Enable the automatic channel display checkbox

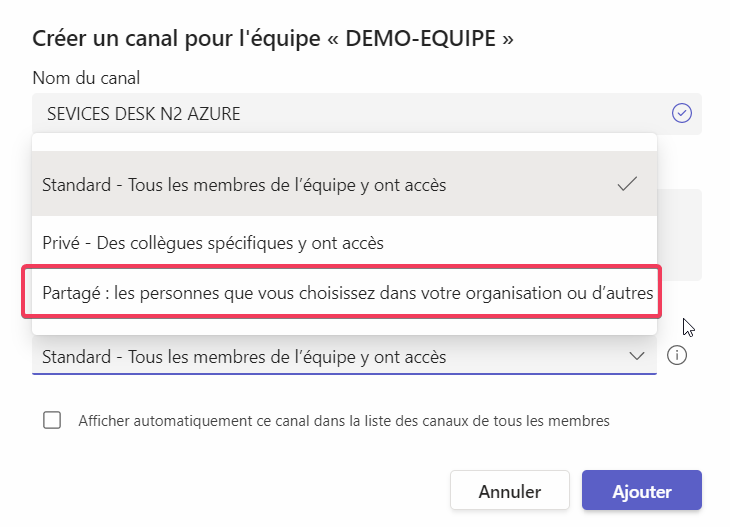tap(52, 420)
